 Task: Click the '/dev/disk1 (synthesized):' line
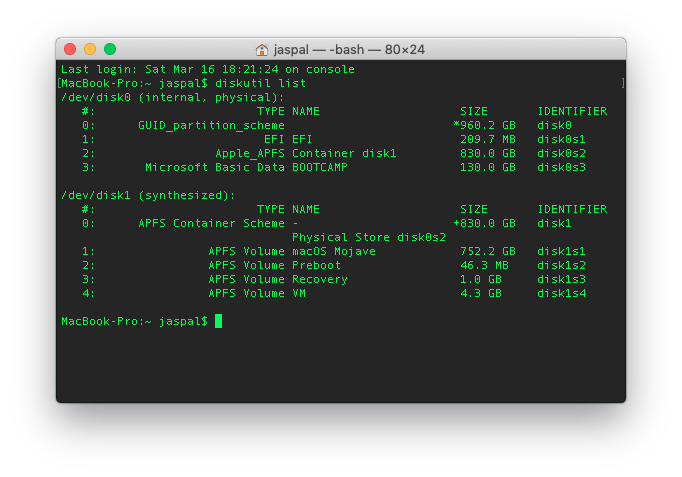(x=148, y=195)
